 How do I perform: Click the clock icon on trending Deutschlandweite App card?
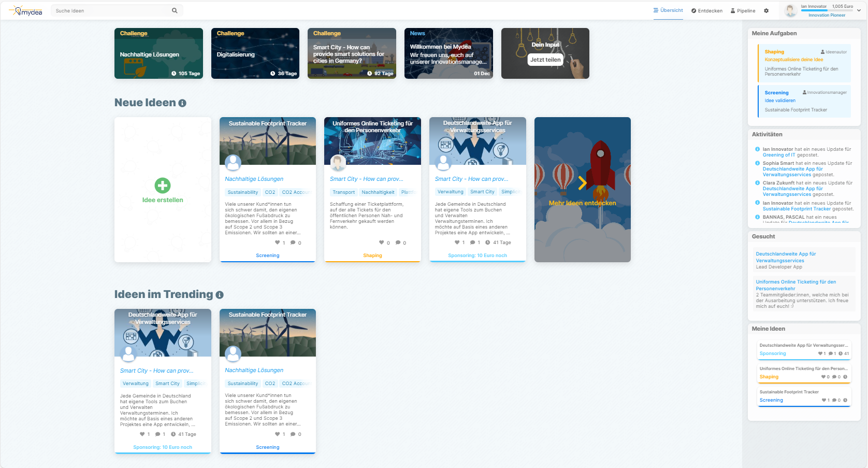(173, 434)
